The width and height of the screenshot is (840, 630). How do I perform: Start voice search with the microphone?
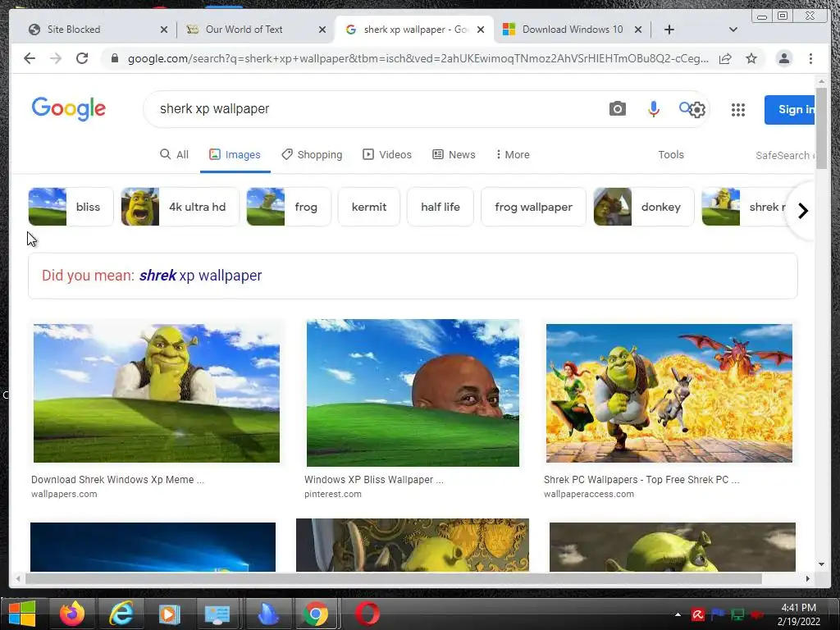point(653,109)
